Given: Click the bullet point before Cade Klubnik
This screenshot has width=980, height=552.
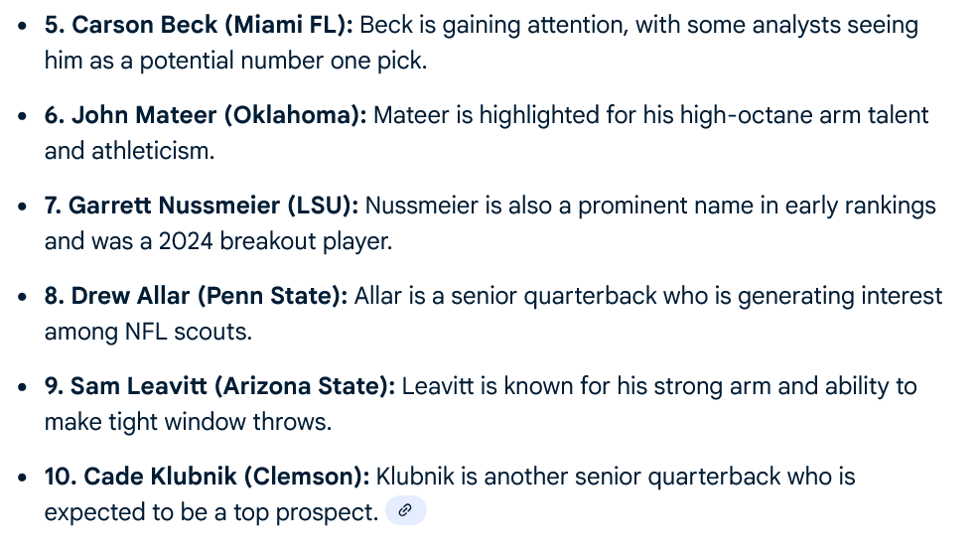Looking at the screenshot, I should (23, 479).
